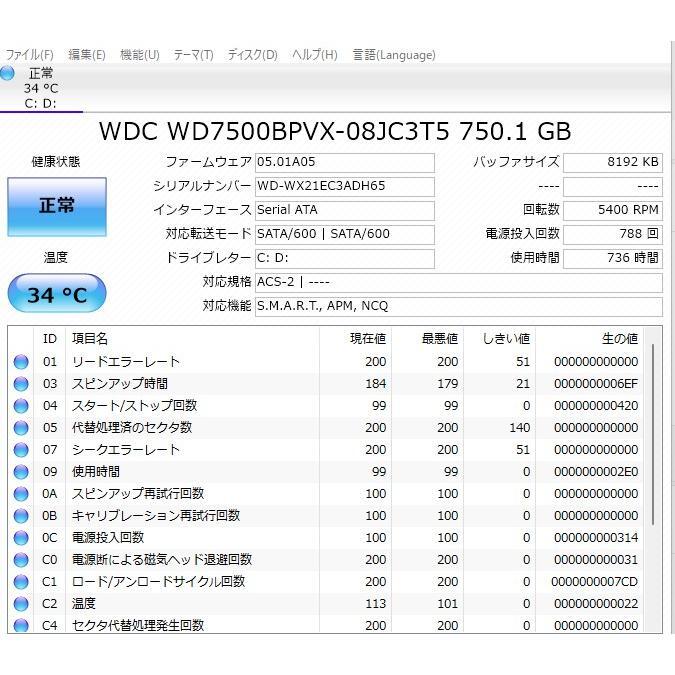Viewport: 675px width, 675px height.
Task: Click the status icon for キャリブレーション再試行回数 row
Action: 21,516
